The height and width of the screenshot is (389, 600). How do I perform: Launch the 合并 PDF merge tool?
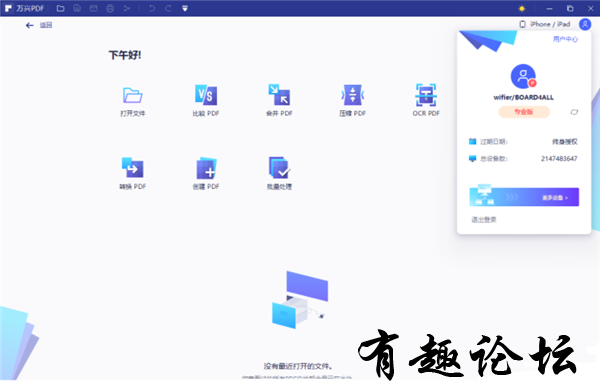tap(279, 101)
